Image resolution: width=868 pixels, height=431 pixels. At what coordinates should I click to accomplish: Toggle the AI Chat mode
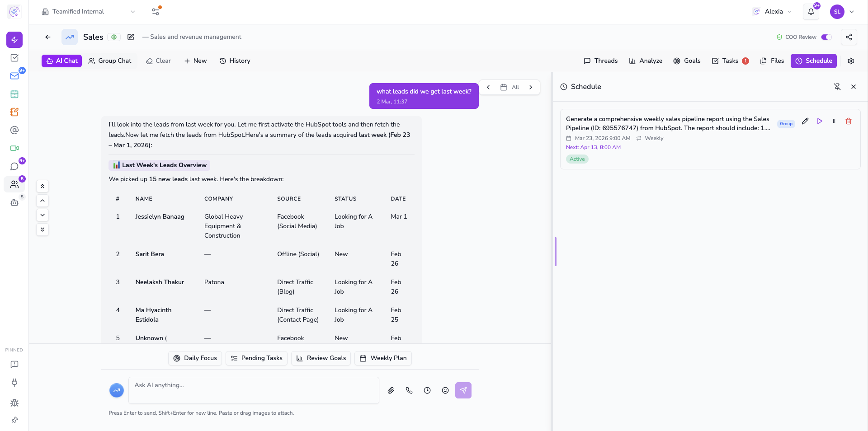click(x=62, y=61)
